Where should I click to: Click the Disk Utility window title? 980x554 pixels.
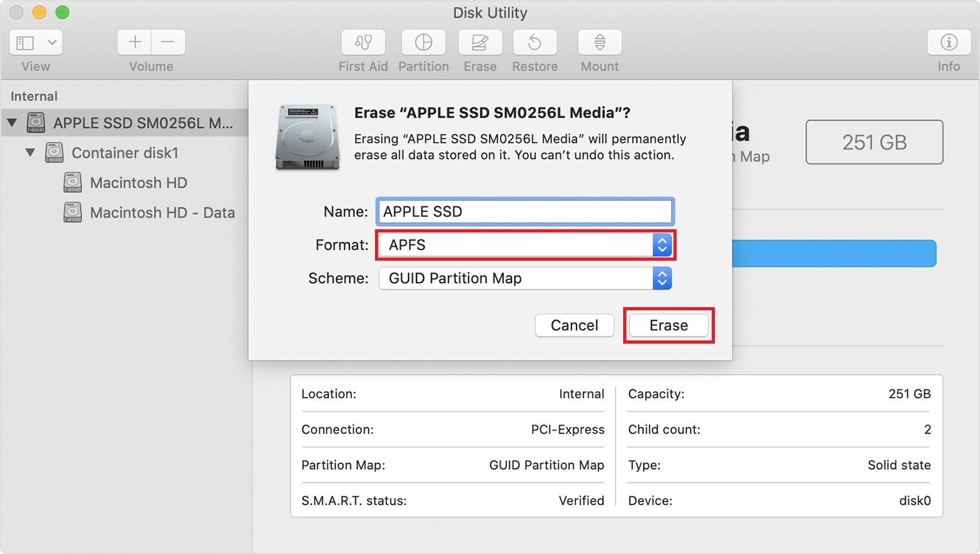click(490, 13)
